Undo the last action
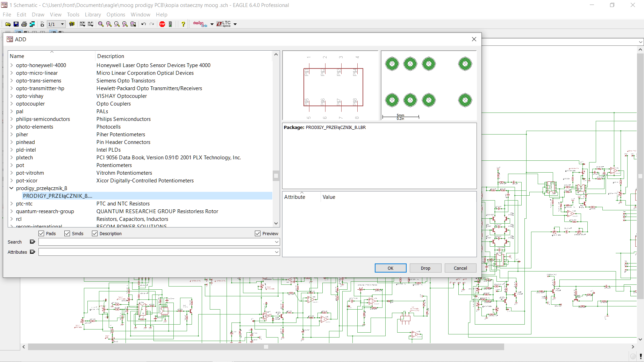This screenshot has height=362, width=644. tap(144, 24)
